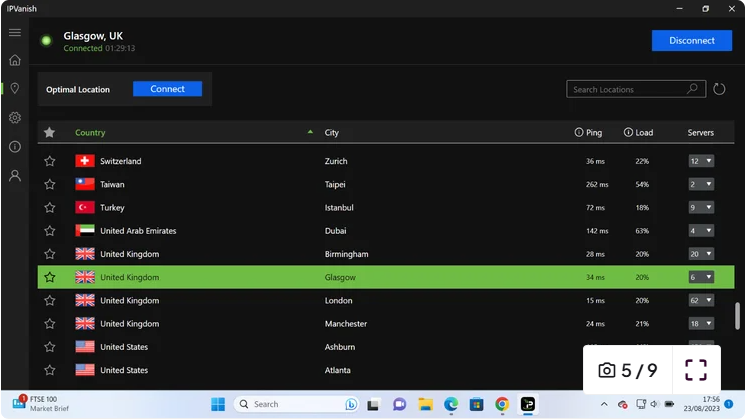Select the London city row
The width and height of the screenshot is (746, 420).
click(x=386, y=300)
